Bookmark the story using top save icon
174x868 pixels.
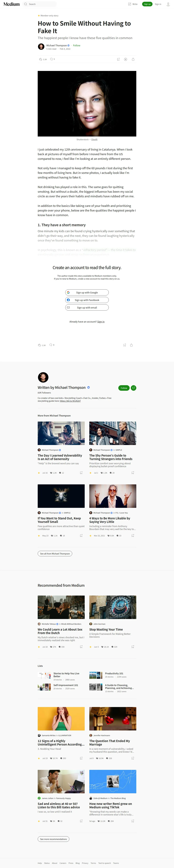[x=118, y=59]
